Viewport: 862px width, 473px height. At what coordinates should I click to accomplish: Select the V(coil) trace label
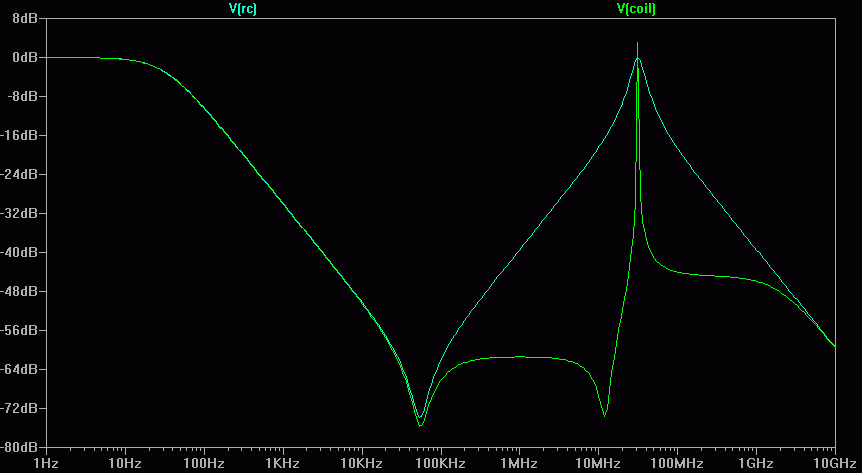click(636, 8)
